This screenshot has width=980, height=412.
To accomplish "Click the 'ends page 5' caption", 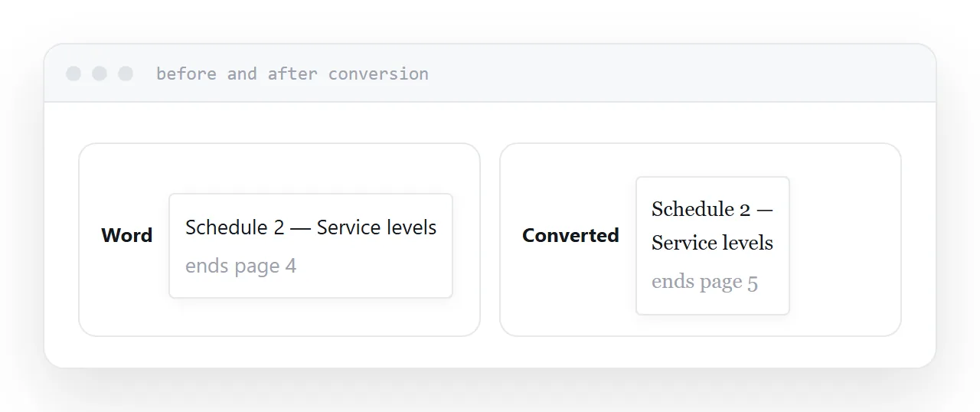I will pos(704,282).
